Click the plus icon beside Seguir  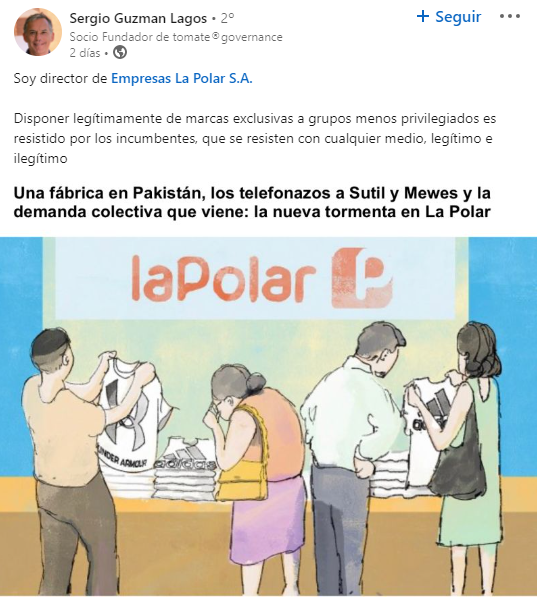423,16
